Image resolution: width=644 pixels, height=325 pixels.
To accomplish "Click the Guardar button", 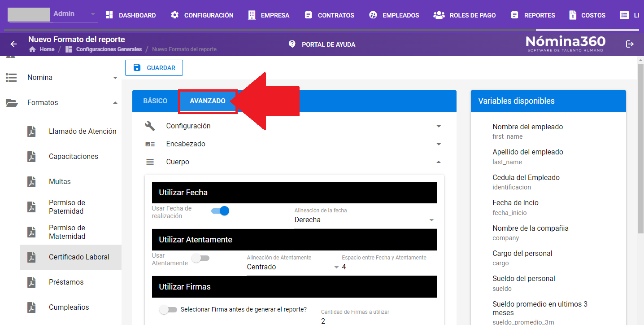I will [x=154, y=68].
